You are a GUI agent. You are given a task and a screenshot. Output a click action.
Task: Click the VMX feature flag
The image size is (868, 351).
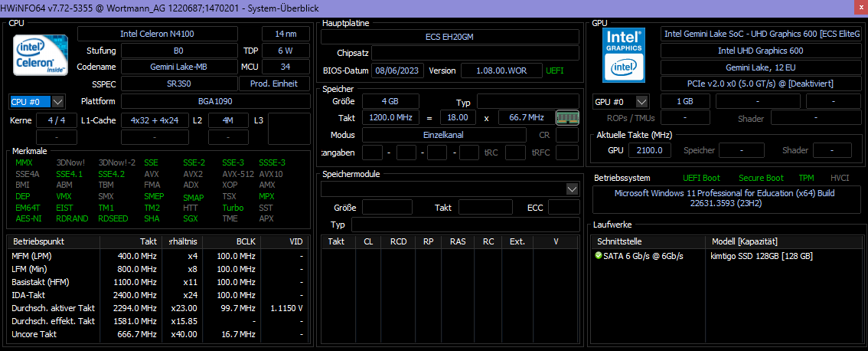click(64, 196)
